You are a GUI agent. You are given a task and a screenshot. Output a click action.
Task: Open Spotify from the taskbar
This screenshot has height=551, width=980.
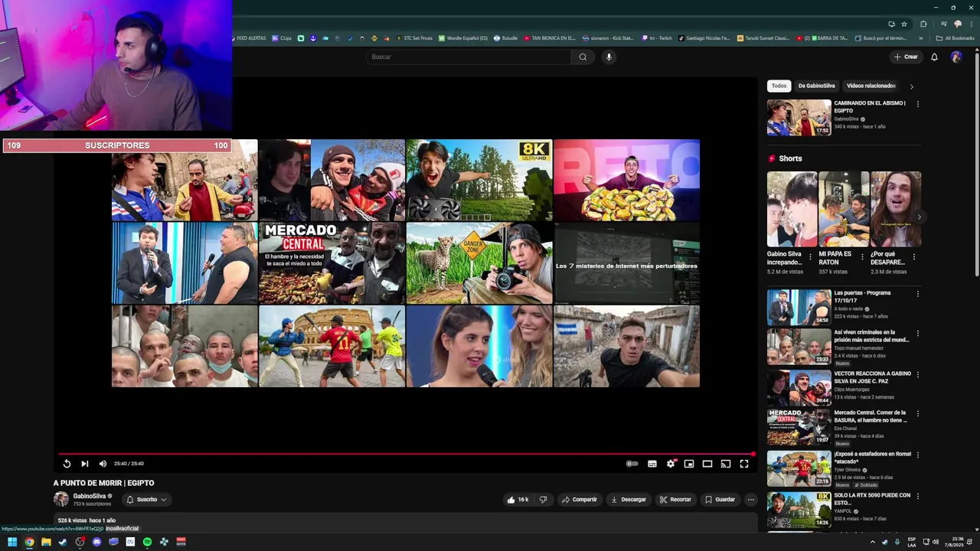click(147, 542)
